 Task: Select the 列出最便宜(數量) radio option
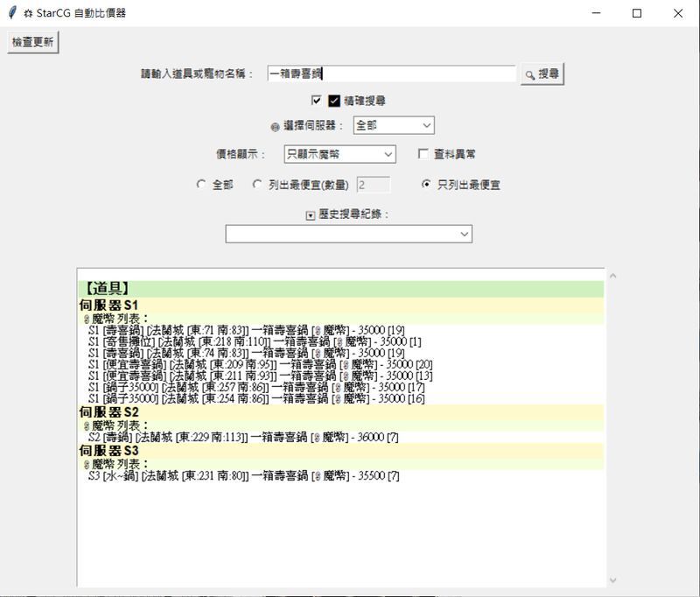(x=257, y=185)
